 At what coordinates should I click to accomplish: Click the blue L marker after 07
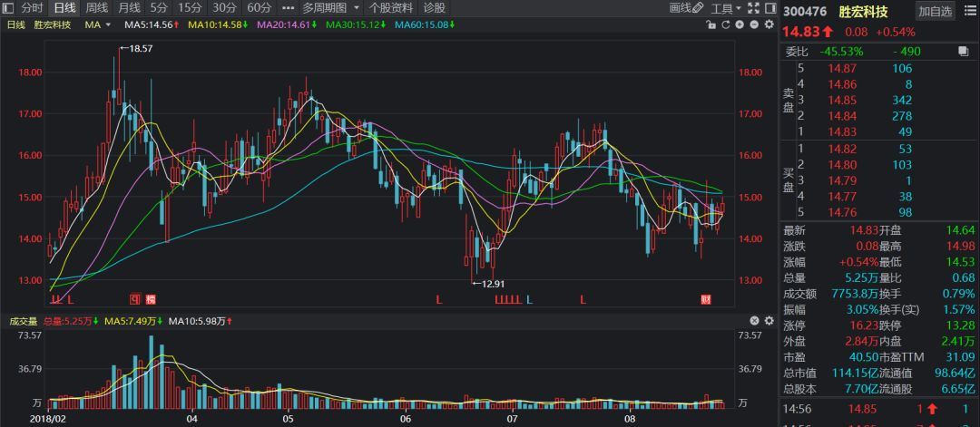point(529,300)
